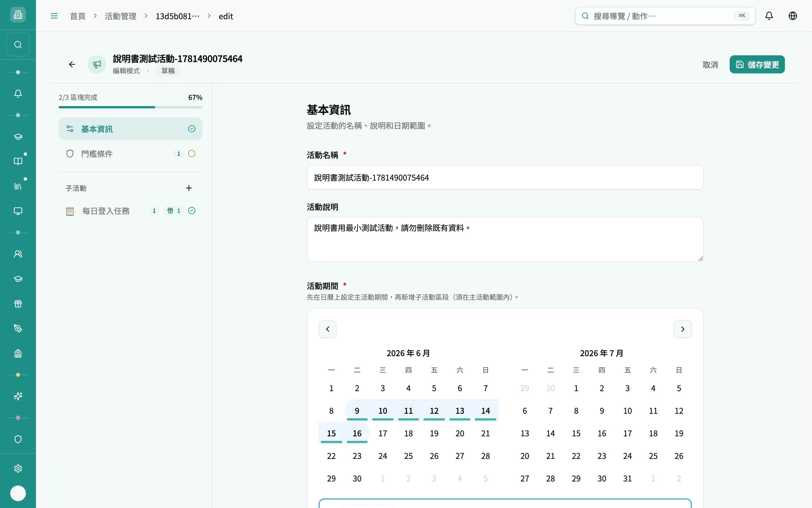812x508 pixels.
Task: Open the language globe icon
Action: pos(793,16)
